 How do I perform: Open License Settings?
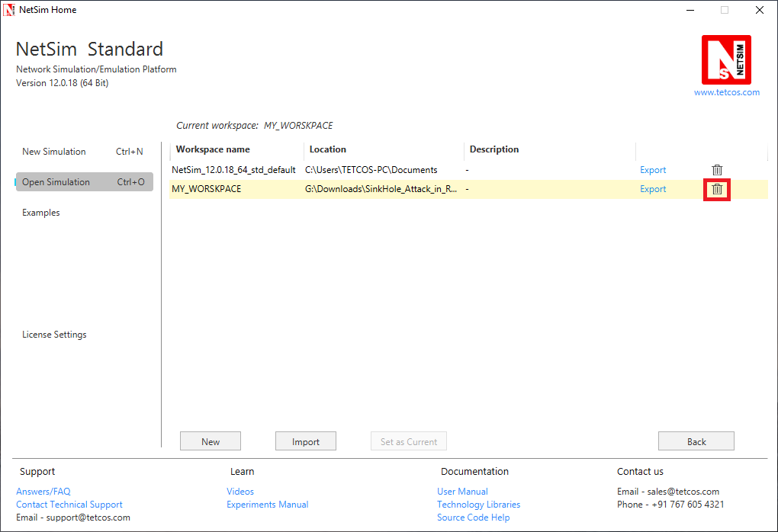pyautogui.click(x=54, y=334)
